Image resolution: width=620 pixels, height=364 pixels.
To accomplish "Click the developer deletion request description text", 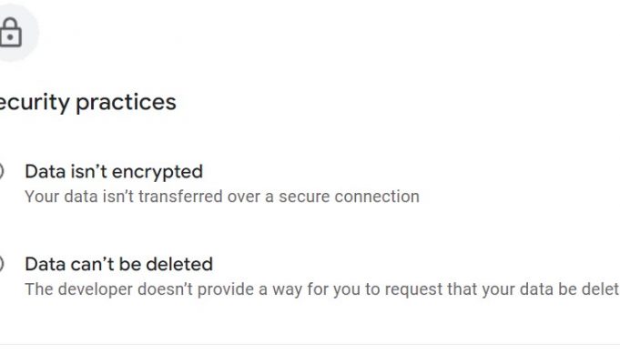I will (322, 289).
